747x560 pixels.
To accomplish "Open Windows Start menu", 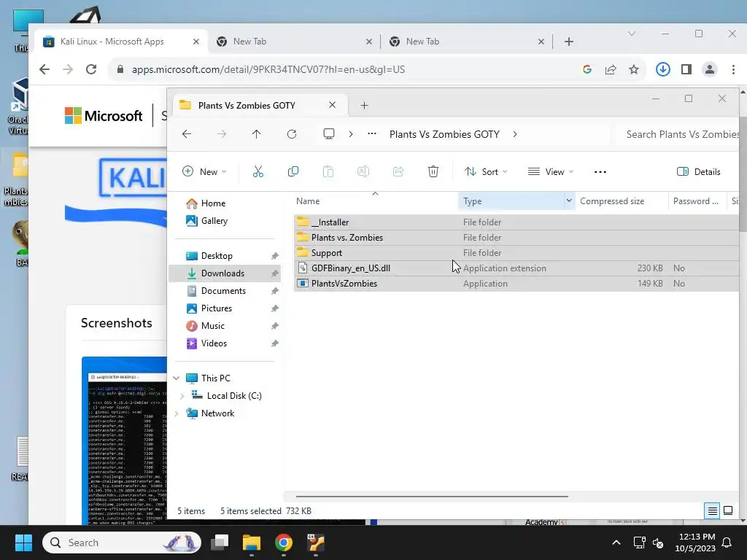I will 23,542.
